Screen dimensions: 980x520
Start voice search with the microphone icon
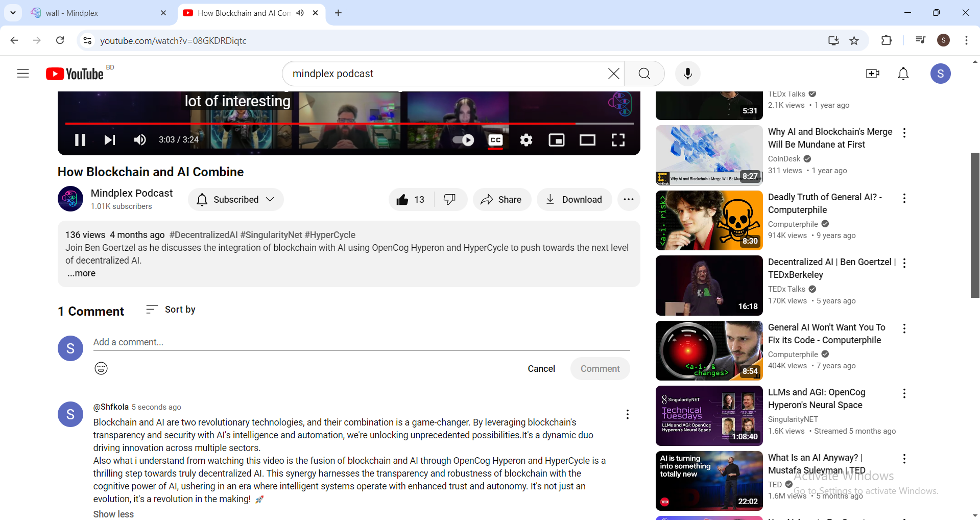(688, 74)
